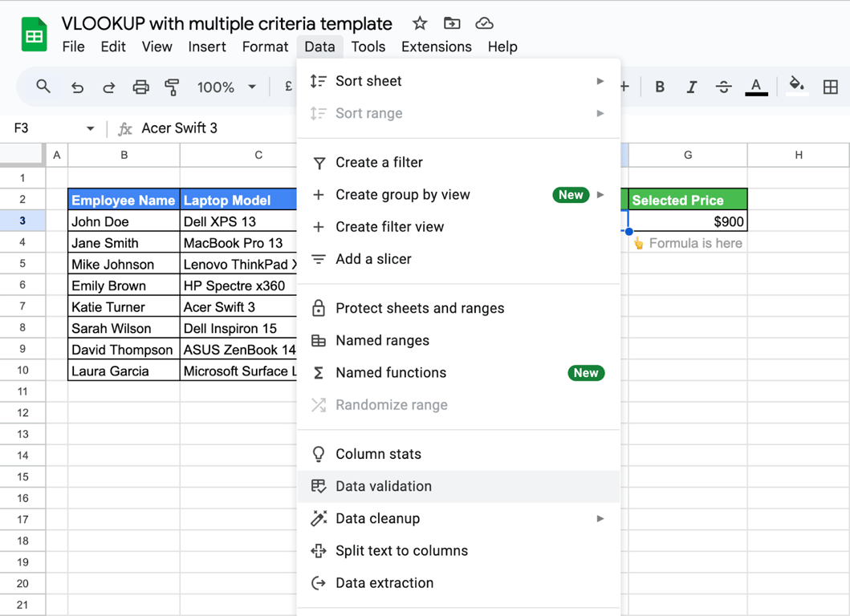Open the zoom 100% dropdown
The image size is (850, 616).
coord(251,87)
